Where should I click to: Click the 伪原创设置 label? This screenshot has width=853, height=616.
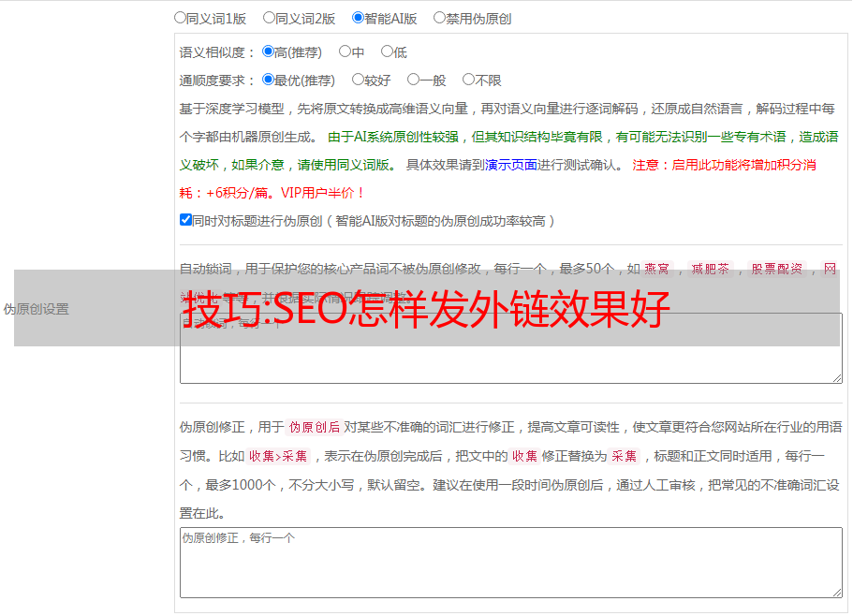(x=36, y=309)
